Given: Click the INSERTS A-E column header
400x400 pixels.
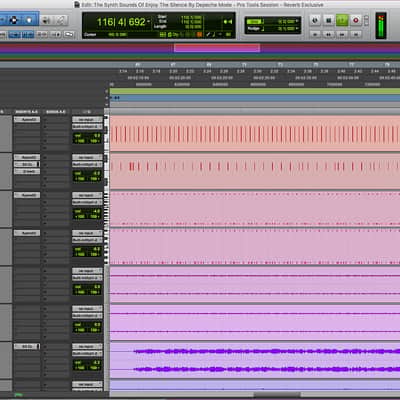Looking at the screenshot, I should 27,112.
